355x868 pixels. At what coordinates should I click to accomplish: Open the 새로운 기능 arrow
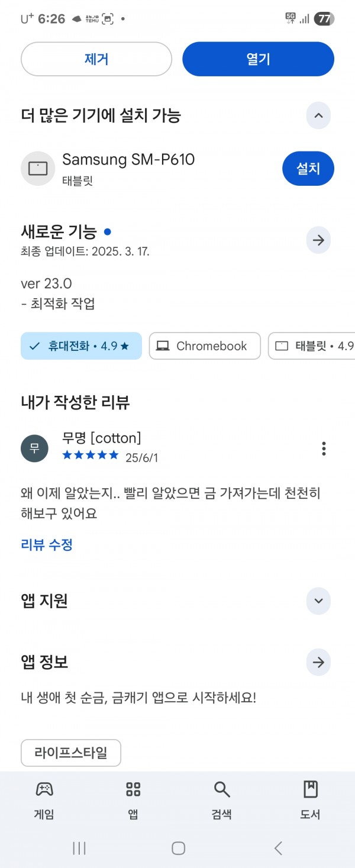point(318,240)
